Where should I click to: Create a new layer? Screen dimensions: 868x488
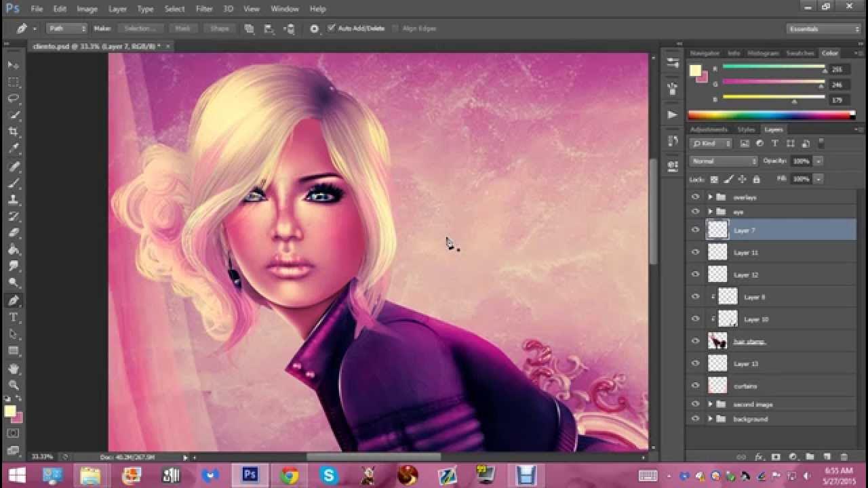click(827, 457)
